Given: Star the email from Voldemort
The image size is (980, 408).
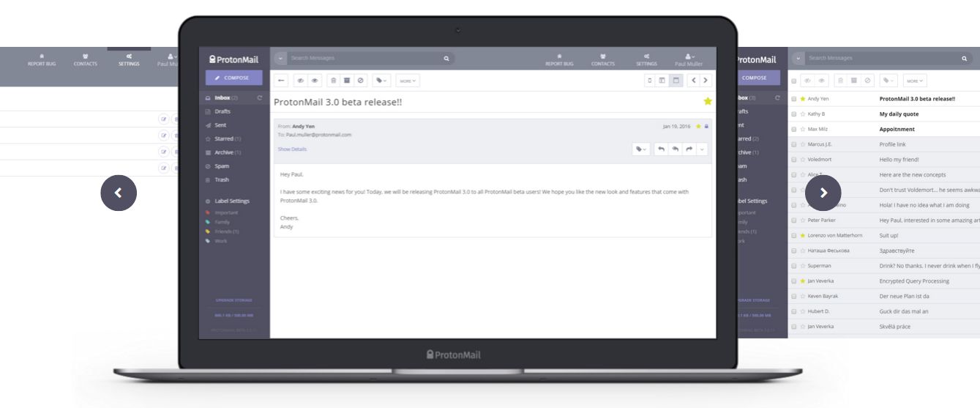Looking at the screenshot, I should click(803, 159).
